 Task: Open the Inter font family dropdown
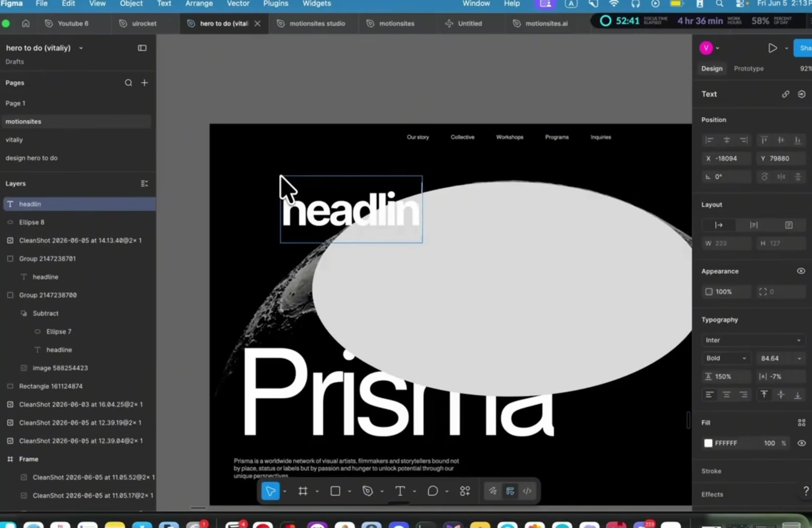753,340
